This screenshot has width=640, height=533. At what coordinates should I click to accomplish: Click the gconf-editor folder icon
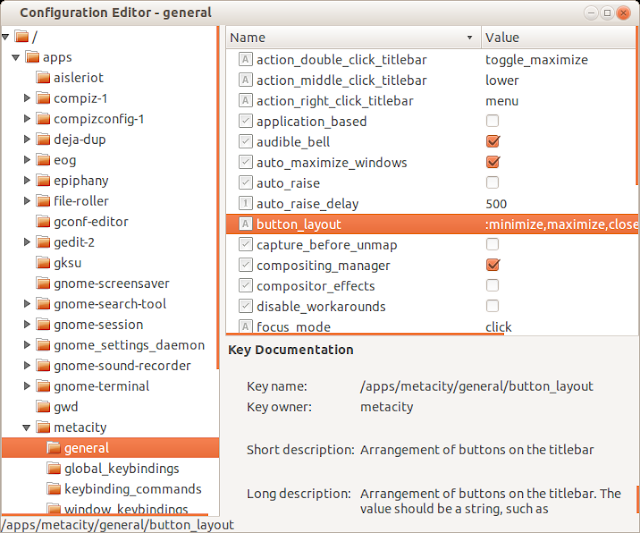43,222
